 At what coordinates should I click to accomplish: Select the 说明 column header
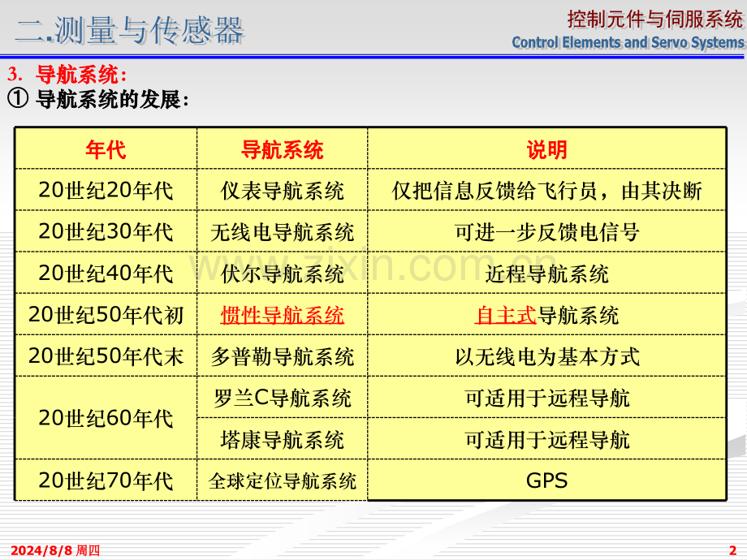pyautogui.click(x=547, y=149)
